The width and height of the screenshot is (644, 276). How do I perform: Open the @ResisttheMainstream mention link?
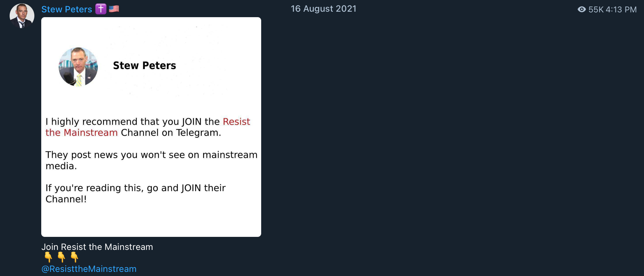click(89, 269)
